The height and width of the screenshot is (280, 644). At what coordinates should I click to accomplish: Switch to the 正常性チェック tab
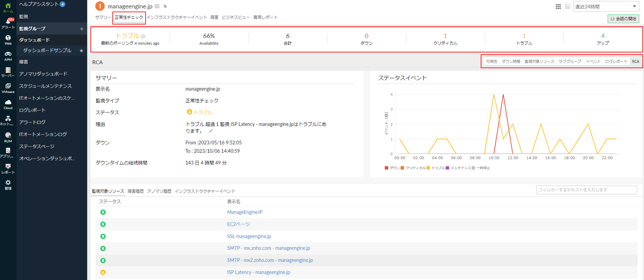pos(129,17)
